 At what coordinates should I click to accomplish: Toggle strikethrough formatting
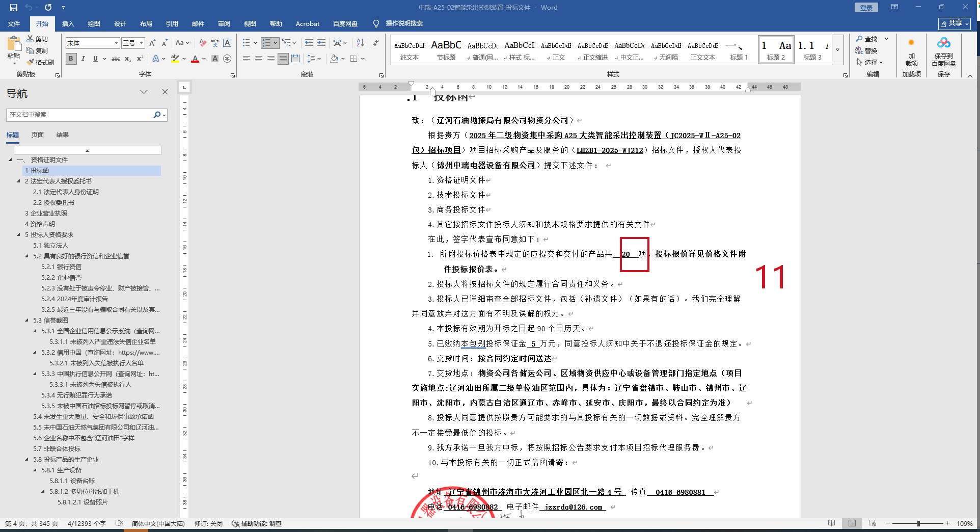click(x=116, y=59)
